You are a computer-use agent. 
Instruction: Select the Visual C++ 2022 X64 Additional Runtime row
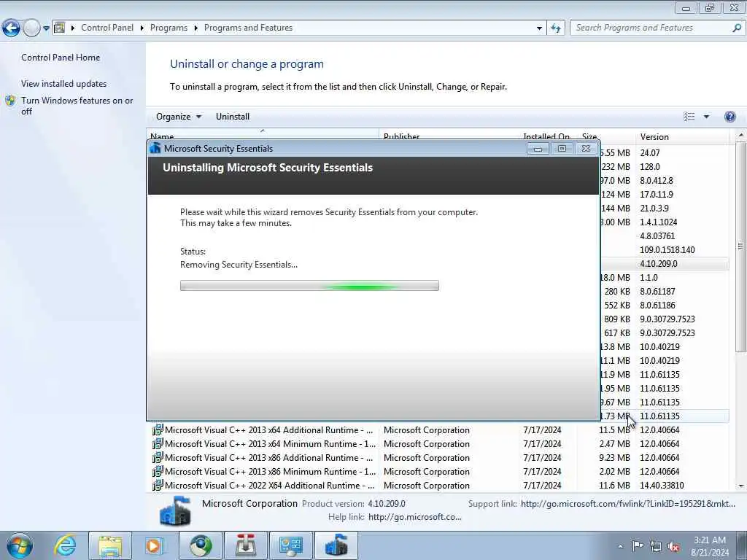coord(440,485)
